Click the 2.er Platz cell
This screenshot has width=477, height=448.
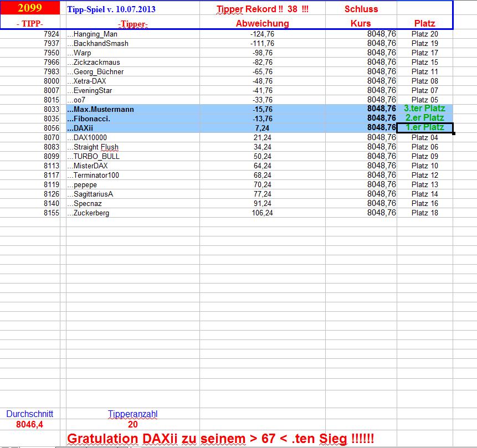click(x=425, y=119)
